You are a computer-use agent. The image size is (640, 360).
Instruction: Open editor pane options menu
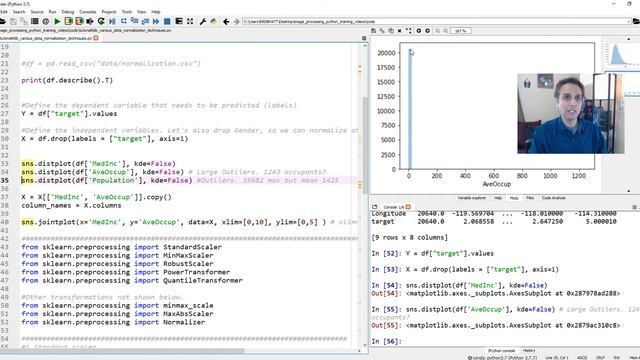click(364, 38)
